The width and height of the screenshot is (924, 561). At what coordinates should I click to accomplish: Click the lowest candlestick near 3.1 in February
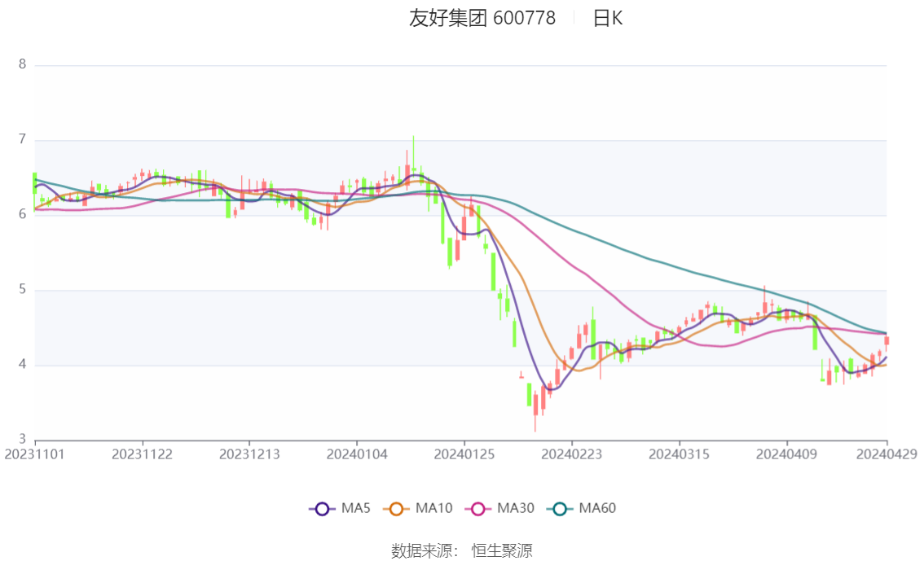pos(535,410)
